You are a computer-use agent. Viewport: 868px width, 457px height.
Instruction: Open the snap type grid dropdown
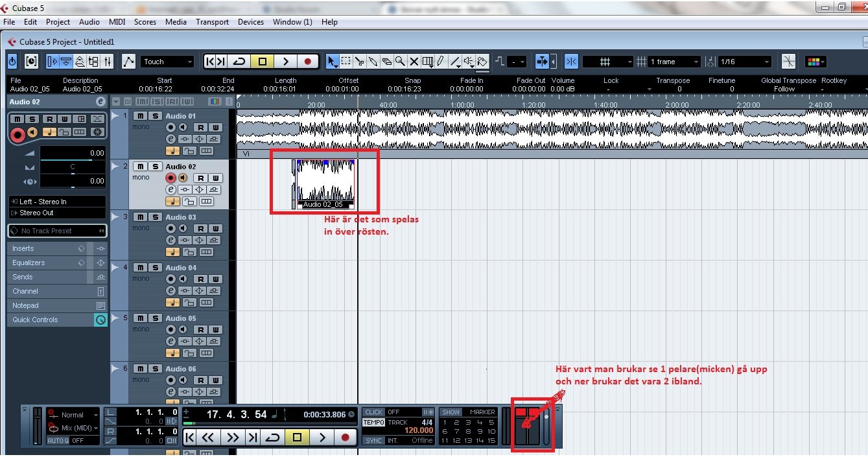tap(607, 62)
